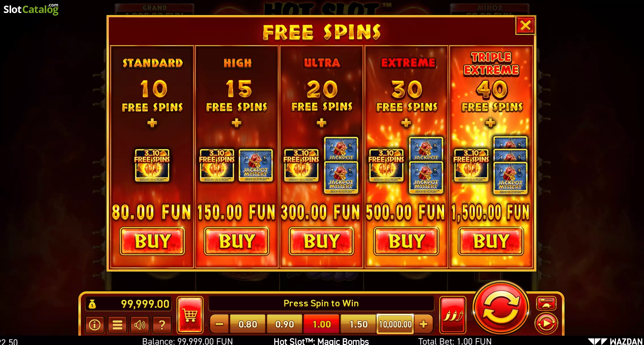Viewport: 644px width, 345px height.
Task: Buy the Triple Extreme 40 free spins
Action: (x=491, y=241)
